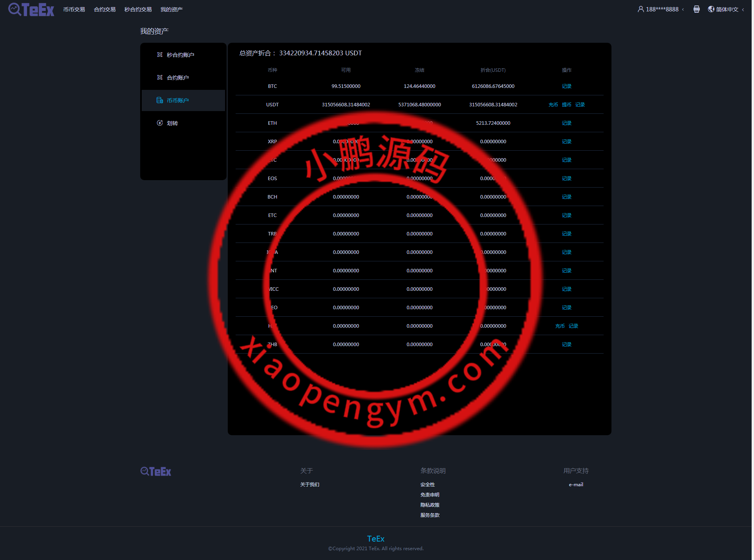
Task: Click the transfer icon next to 划转
Action: point(159,123)
